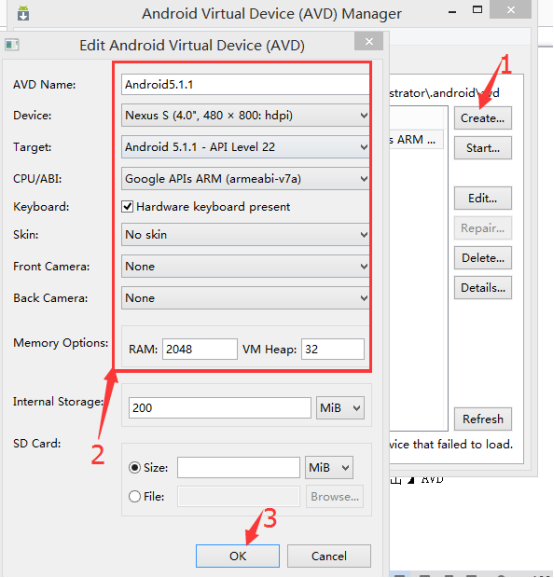
Task: Click the Edit AVD dialog window icon
Action: (x=12, y=45)
